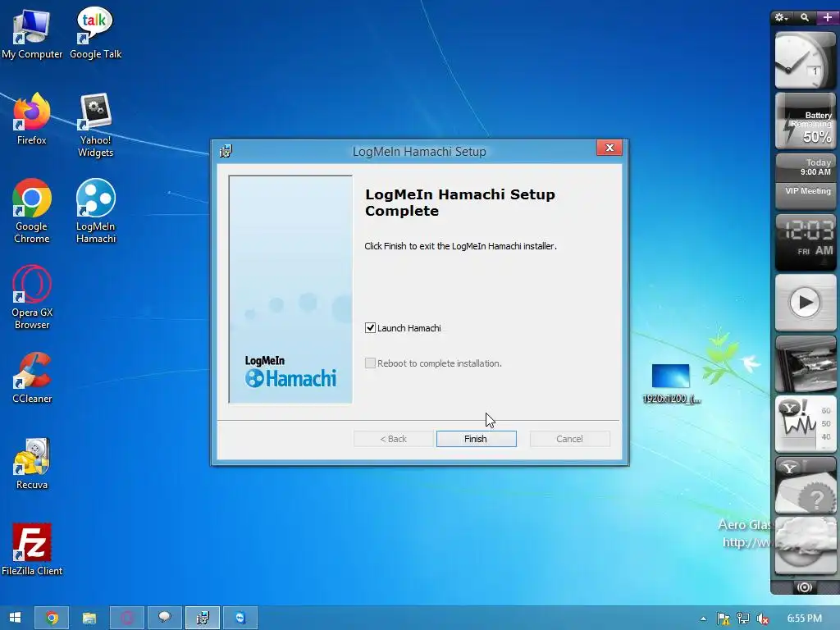Image resolution: width=840 pixels, height=630 pixels.
Task: Expand the hidden system tray icons arrow
Action: (703, 619)
